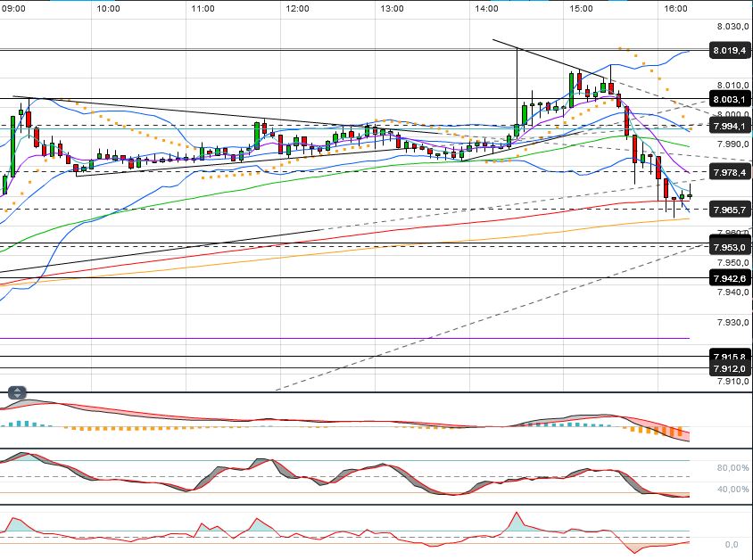753x560 pixels.
Task: Select the 8.019,4 price level label
Action: pos(730,51)
